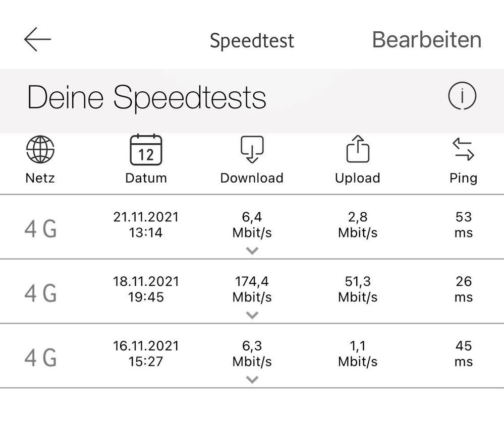Select the 4G entry from 21.11.2021
504x426 pixels.
40,229
